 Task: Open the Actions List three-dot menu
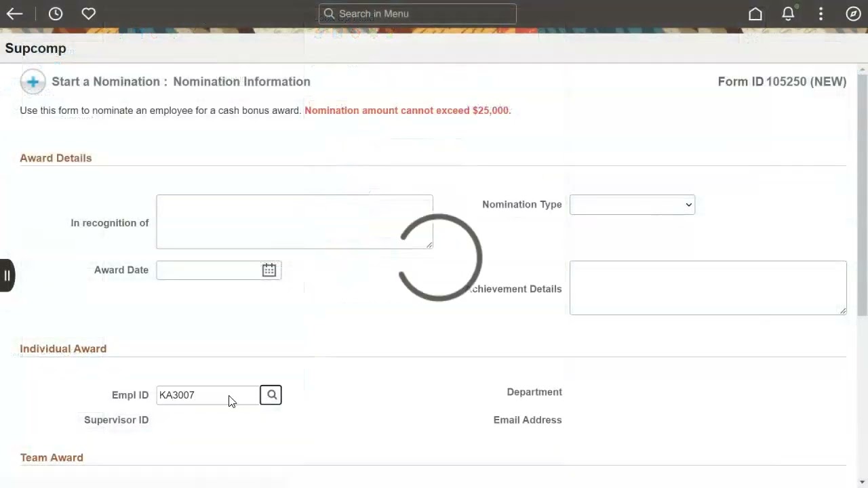(x=821, y=14)
